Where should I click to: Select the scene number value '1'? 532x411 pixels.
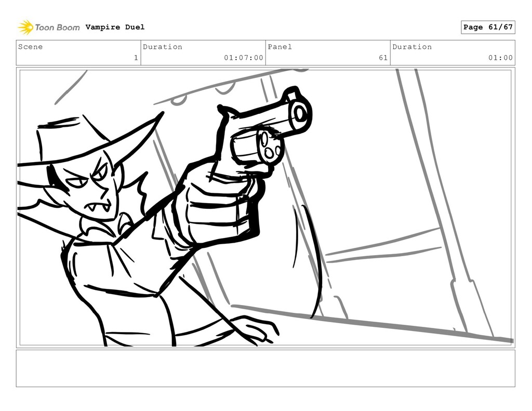coord(136,58)
